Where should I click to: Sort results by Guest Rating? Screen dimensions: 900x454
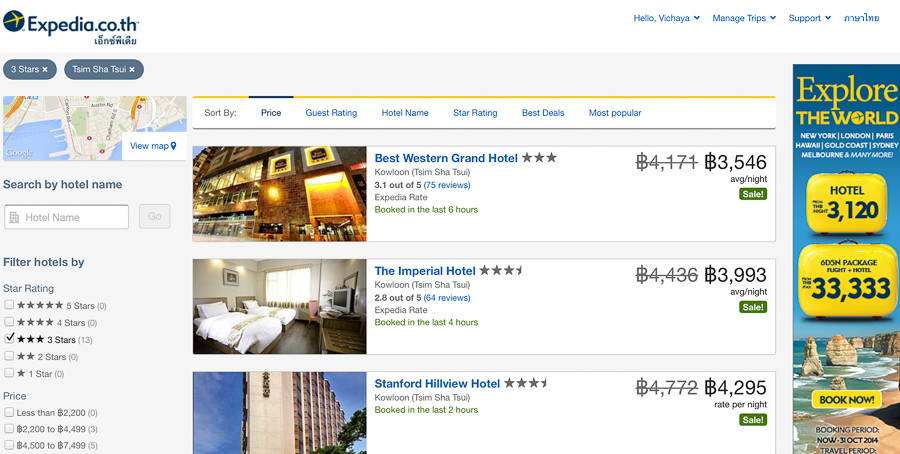[331, 113]
